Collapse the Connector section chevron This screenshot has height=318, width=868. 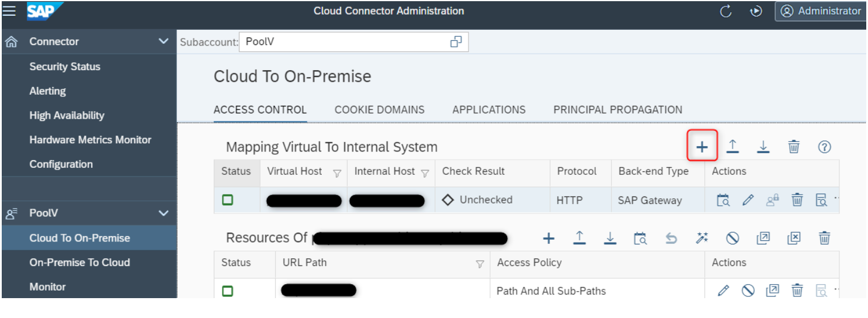pyautogui.click(x=164, y=42)
